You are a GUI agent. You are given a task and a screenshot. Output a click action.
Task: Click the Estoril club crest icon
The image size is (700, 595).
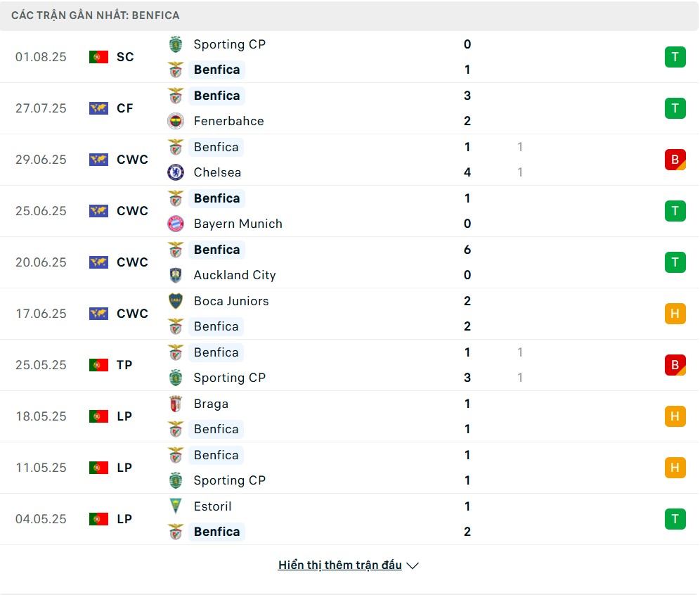pos(176,506)
